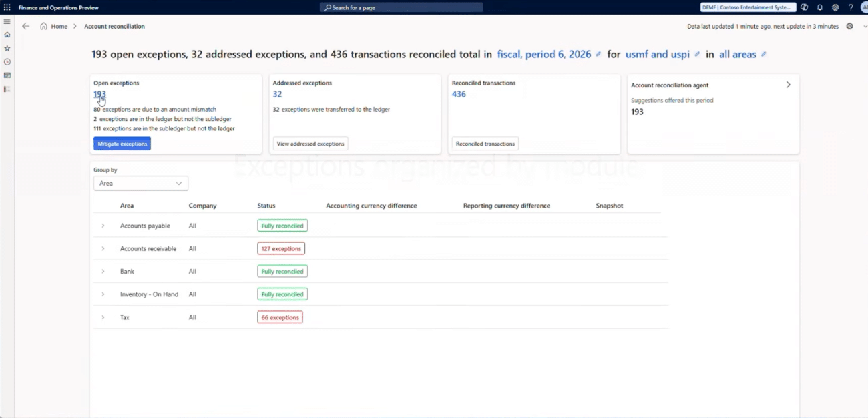The width and height of the screenshot is (868, 418).
Task: Open Recent clock icon in sidebar
Action: (7, 61)
